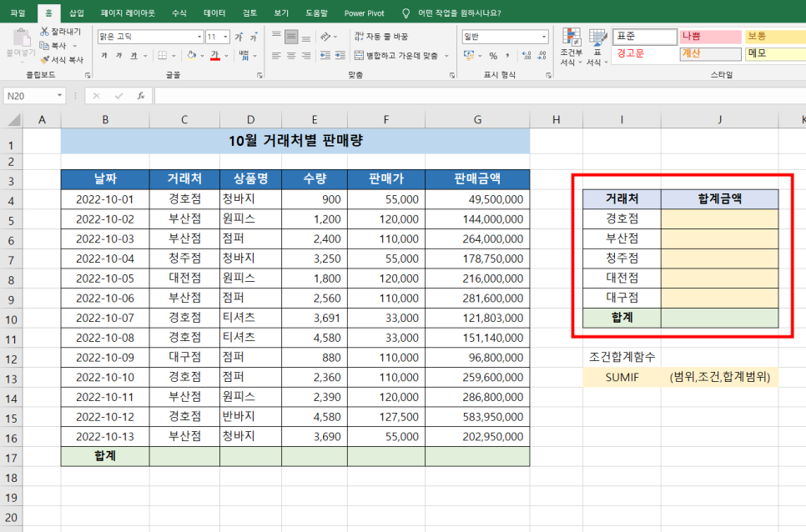Align cell text right

pos(306,56)
